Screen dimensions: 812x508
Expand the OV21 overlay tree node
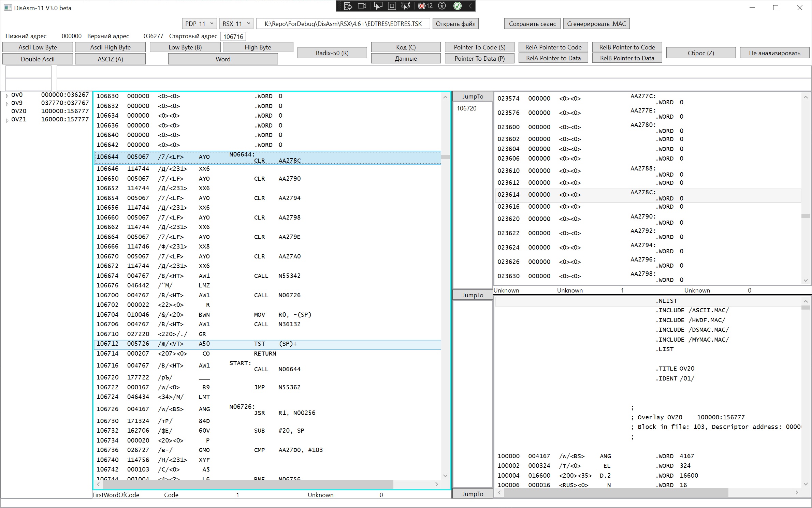point(7,120)
